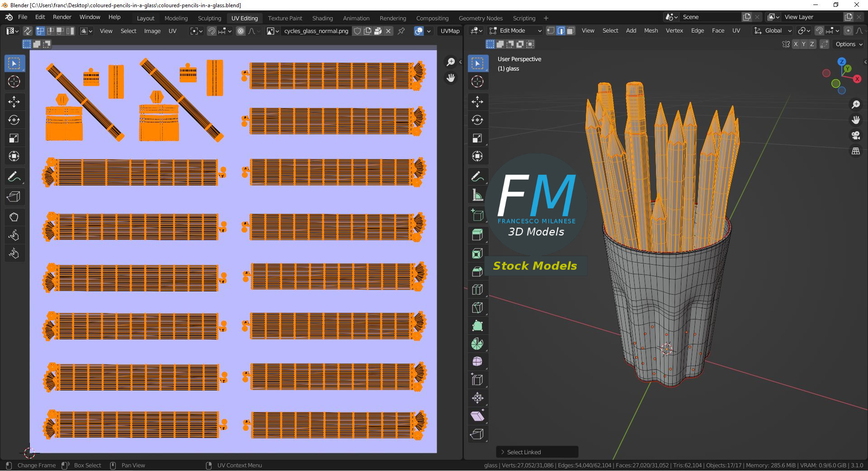Click the cycles_glass_normal.png image name field
868x471 pixels.
pos(316,31)
